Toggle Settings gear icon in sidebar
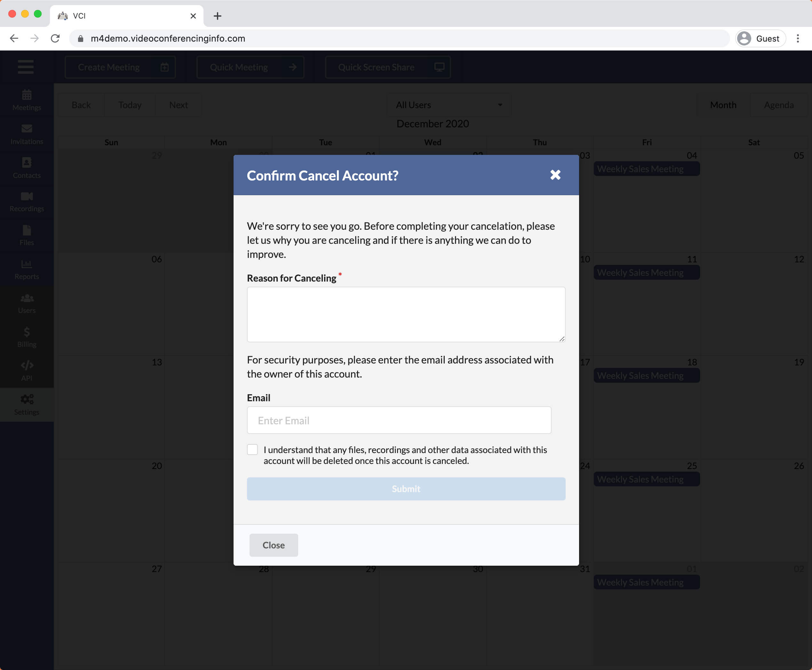Image resolution: width=812 pixels, height=670 pixels. [x=26, y=399]
